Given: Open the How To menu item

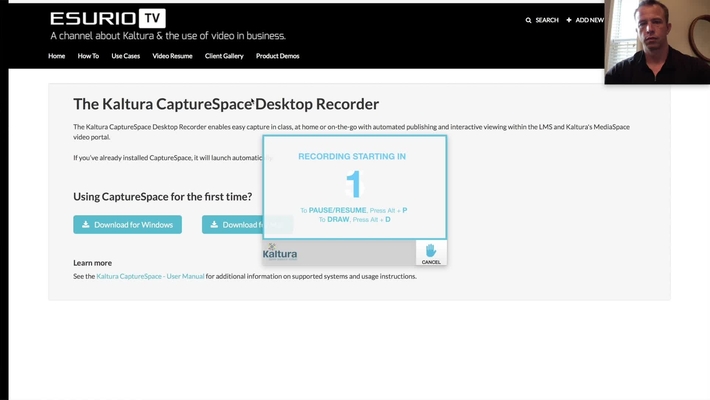Looking at the screenshot, I should click(x=88, y=56).
